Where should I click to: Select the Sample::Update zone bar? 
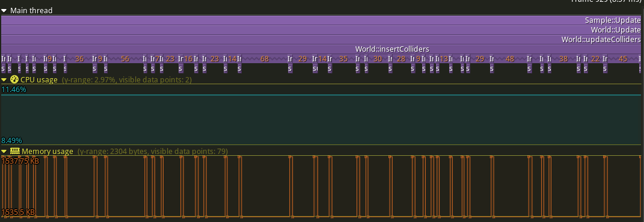(320, 20)
